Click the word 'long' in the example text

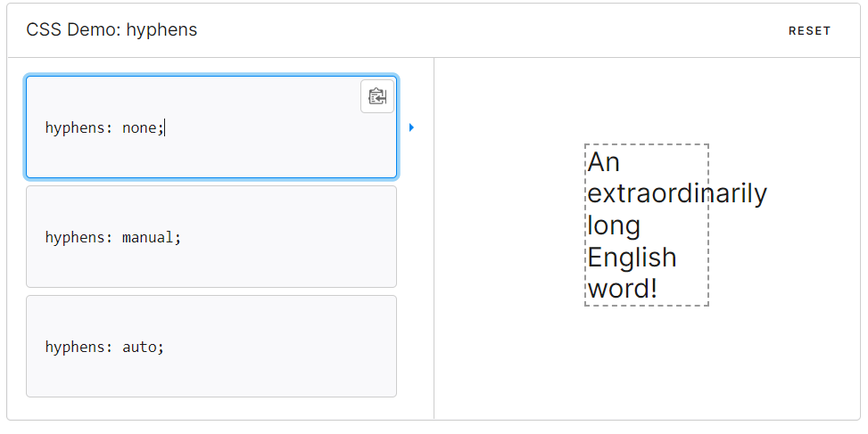(x=614, y=225)
